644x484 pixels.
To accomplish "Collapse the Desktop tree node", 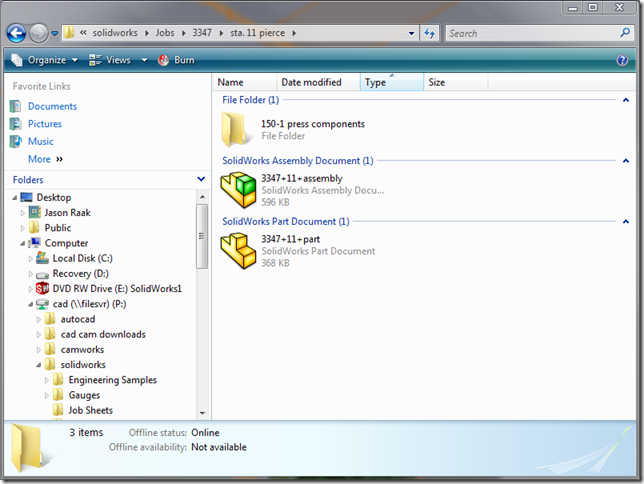I will pyautogui.click(x=14, y=198).
